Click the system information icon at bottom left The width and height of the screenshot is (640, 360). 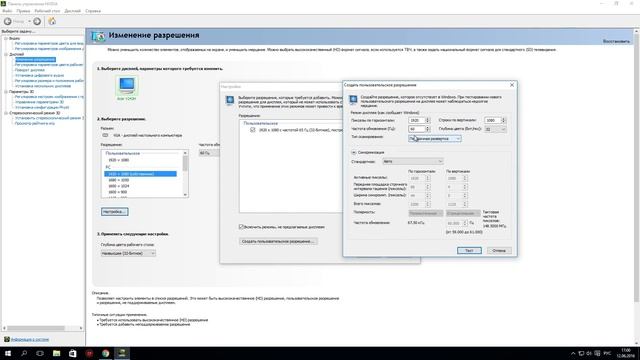pyautogui.click(x=7, y=339)
